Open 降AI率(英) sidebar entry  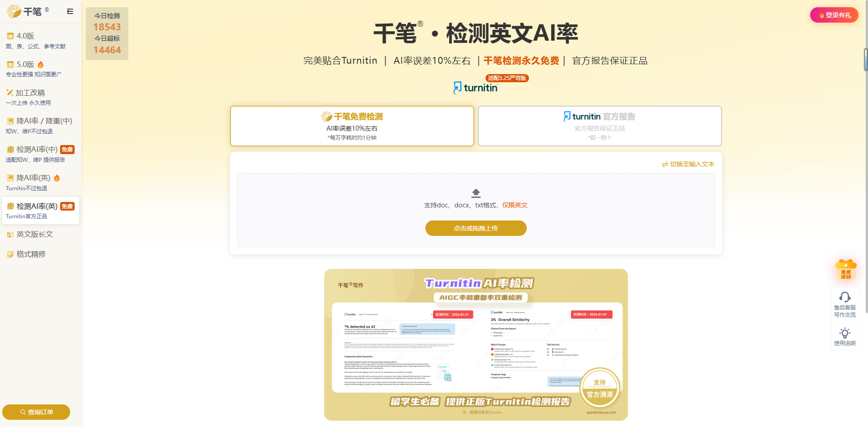41,183
